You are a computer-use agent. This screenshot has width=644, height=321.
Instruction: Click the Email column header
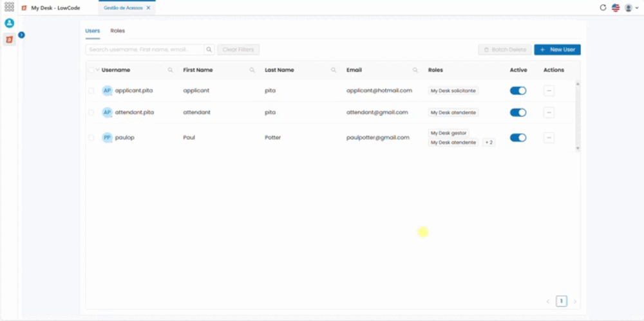click(354, 70)
